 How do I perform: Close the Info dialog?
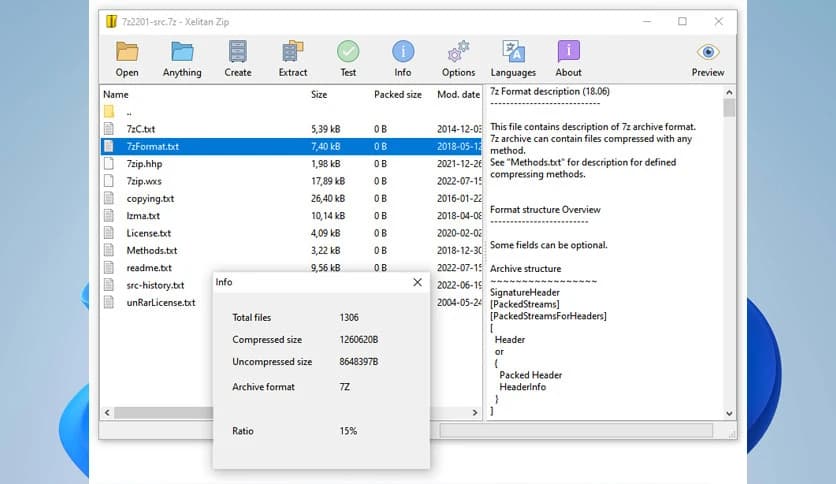[417, 282]
